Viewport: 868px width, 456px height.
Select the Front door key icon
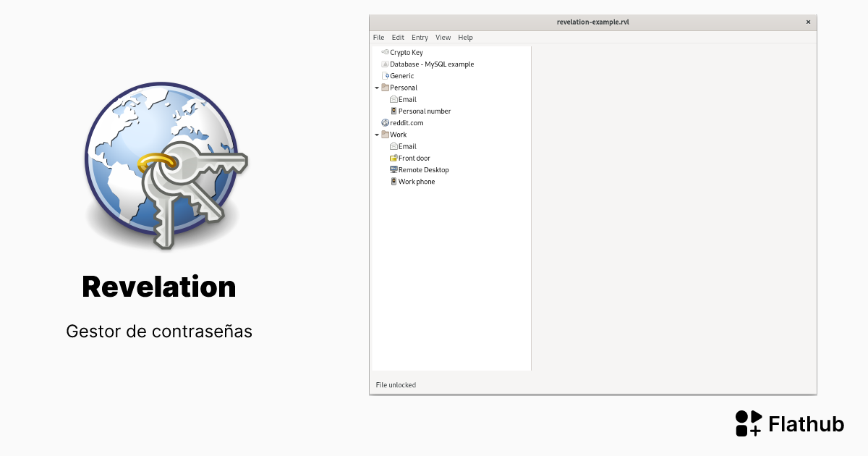tap(393, 158)
